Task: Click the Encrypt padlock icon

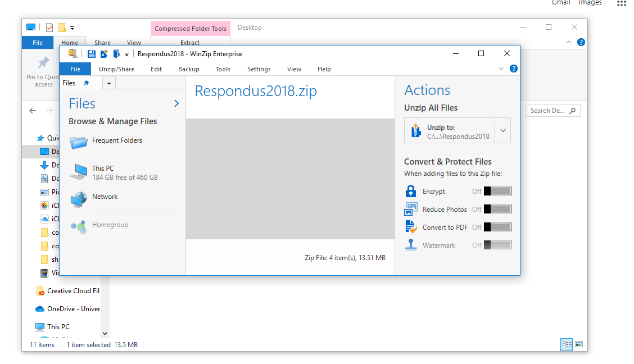Action: [x=411, y=191]
